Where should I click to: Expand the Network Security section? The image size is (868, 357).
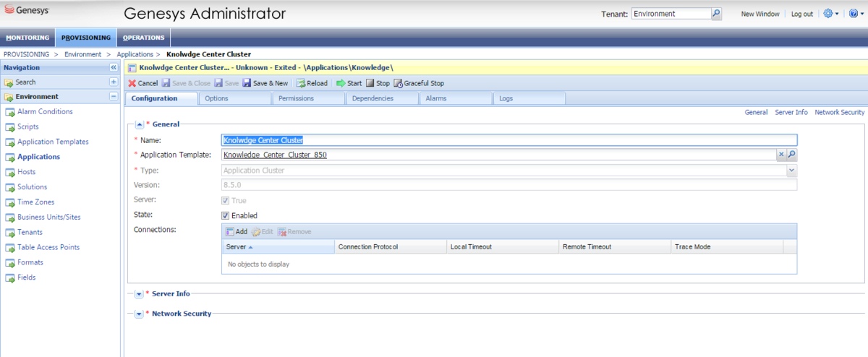click(x=140, y=314)
